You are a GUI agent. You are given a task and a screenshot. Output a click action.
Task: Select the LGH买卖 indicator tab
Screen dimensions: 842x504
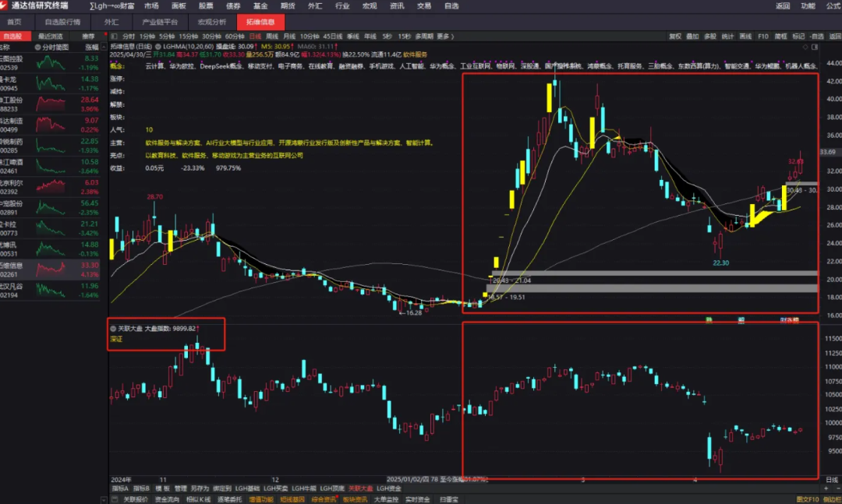click(276, 488)
